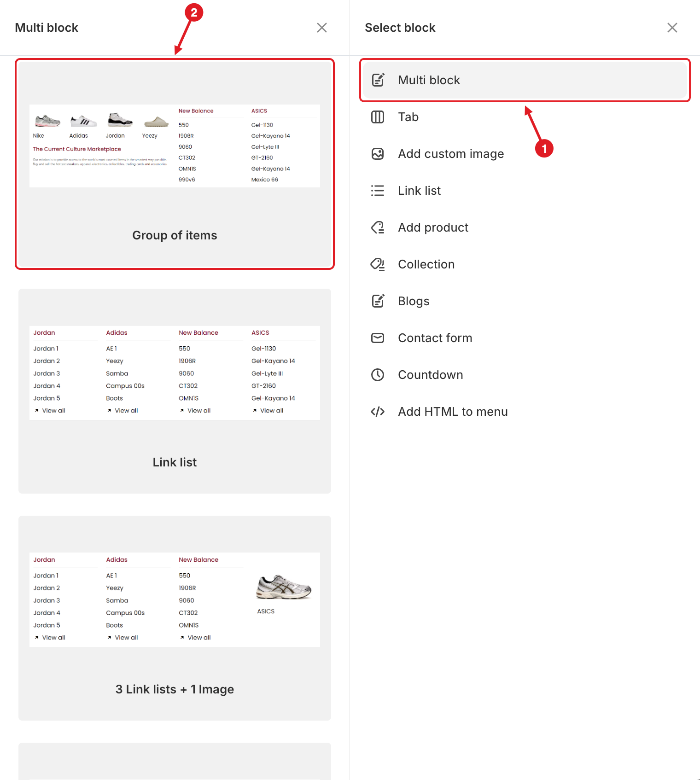Click the Blogs edit icon
This screenshot has width=700, height=780.
point(378,301)
